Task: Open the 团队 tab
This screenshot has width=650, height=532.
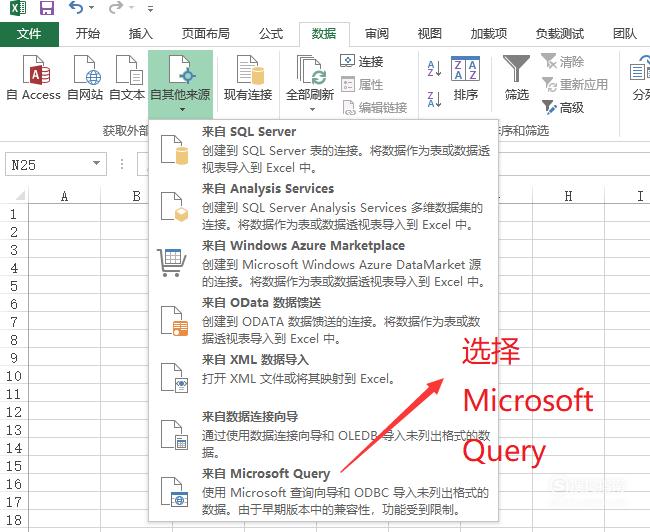Action: [625, 34]
